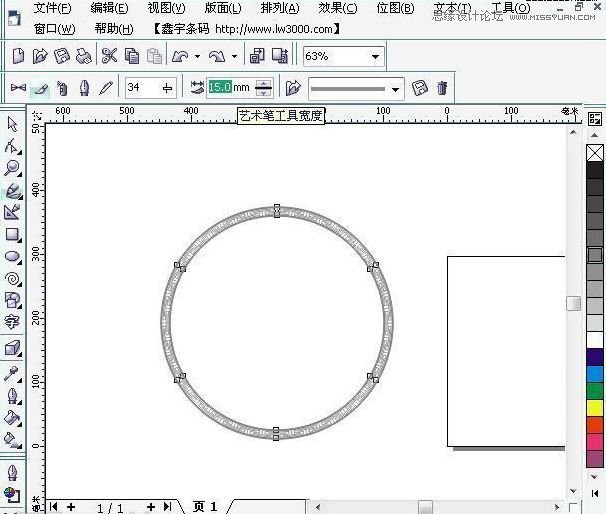Image resolution: width=606 pixels, height=514 pixels.
Task: Select the Preset artistic media mode
Action: [x=18, y=88]
